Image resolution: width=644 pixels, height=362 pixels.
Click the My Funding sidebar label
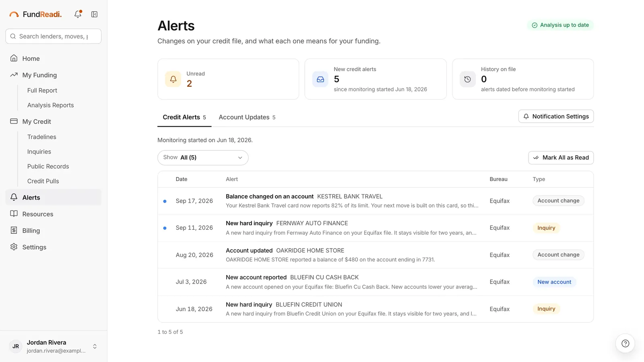[39, 75]
